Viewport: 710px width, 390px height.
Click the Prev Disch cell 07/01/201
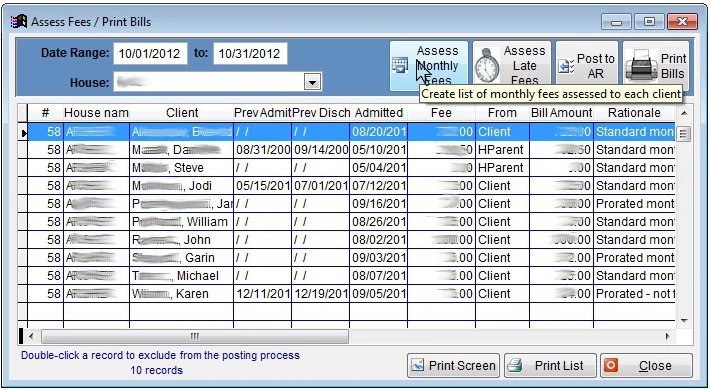(x=321, y=186)
